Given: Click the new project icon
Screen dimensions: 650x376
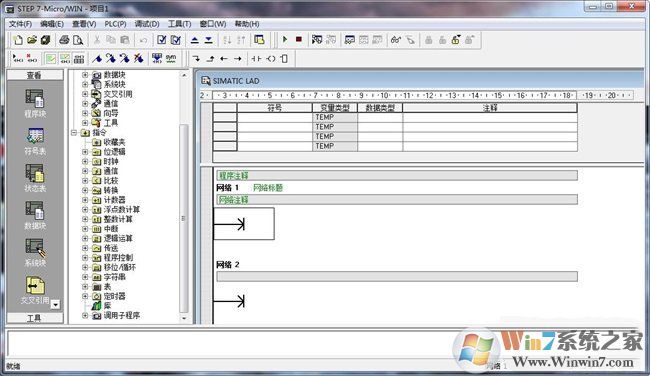Looking at the screenshot, I should 18,40.
